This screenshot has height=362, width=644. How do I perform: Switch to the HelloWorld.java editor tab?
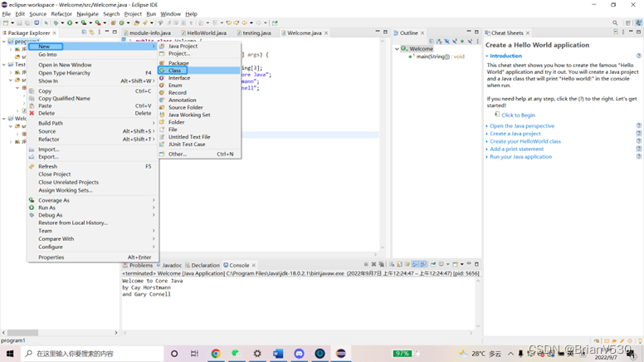coord(203,33)
